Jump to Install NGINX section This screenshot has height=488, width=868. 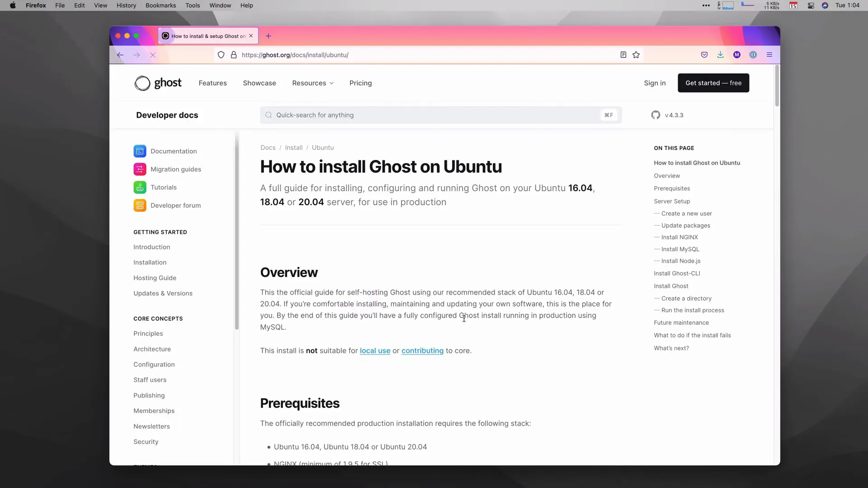[679, 237]
